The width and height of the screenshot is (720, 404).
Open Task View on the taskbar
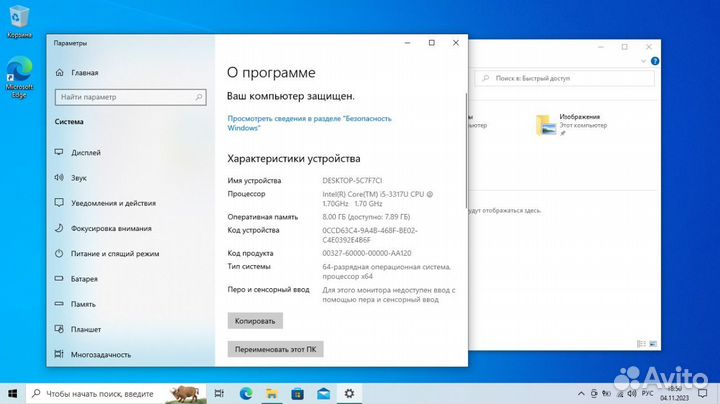click(x=219, y=393)
